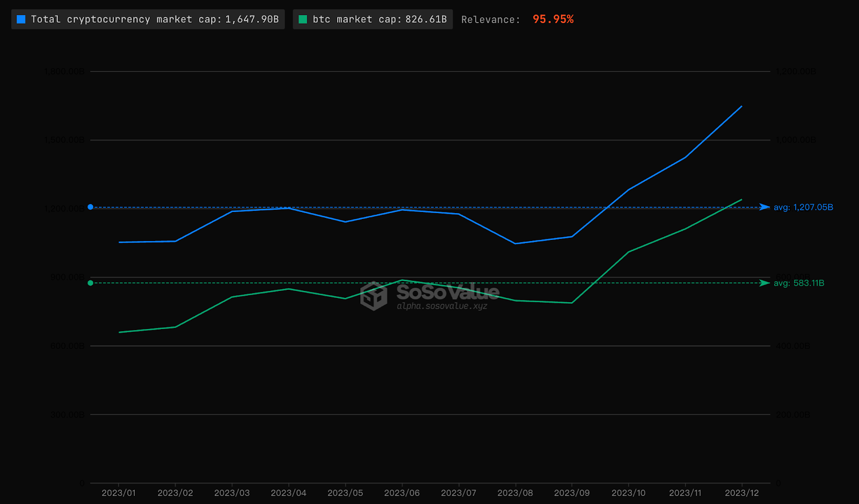Click the 2023/09 x-axis label
Image resolution: width=859 pixels, height=504 pixels.
(x=572, y=493)
